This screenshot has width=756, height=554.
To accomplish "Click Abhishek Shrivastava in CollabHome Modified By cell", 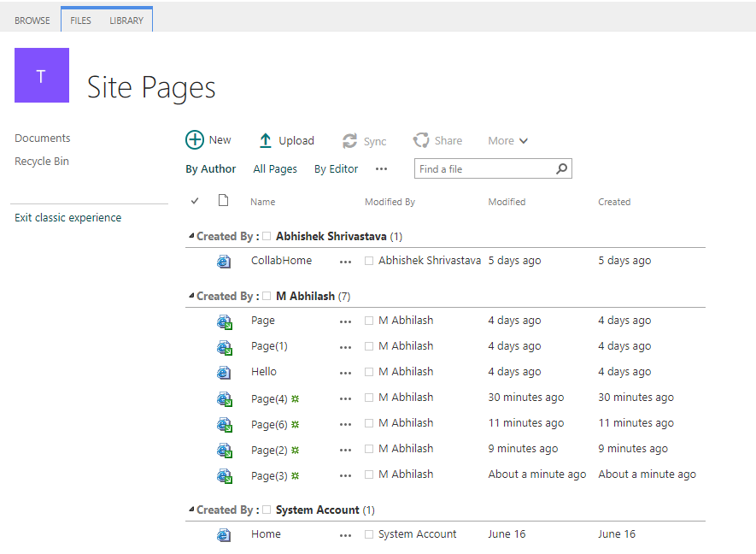I will pyautogui.click(x=430, y=261).
